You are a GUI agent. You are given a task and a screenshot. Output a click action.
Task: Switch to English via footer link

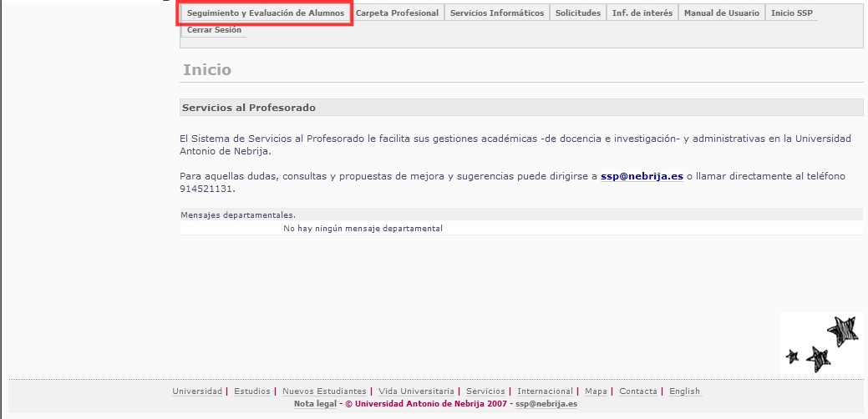coord(684,391)
